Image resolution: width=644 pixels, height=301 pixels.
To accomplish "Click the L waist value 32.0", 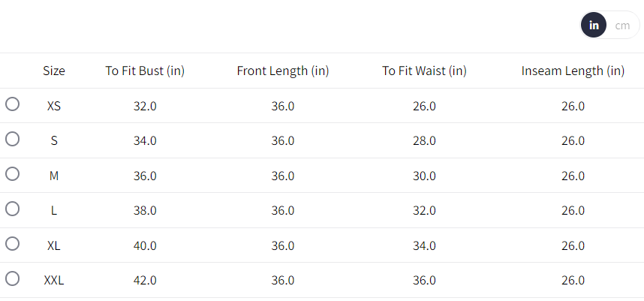I will click(424, 211).
